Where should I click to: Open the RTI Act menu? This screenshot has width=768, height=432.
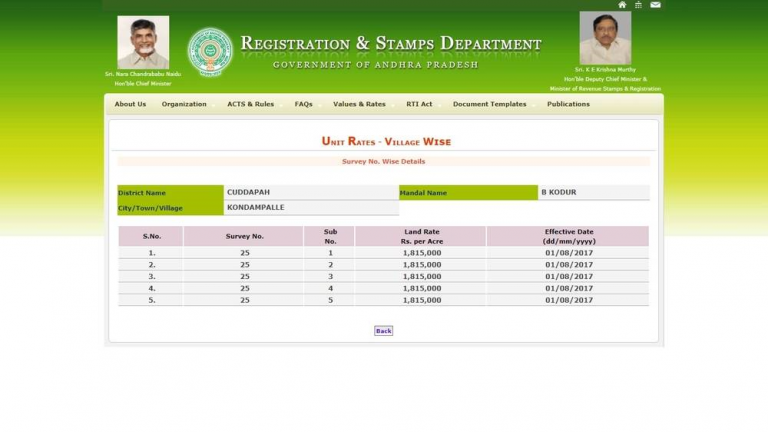click(x=420, y=104)
